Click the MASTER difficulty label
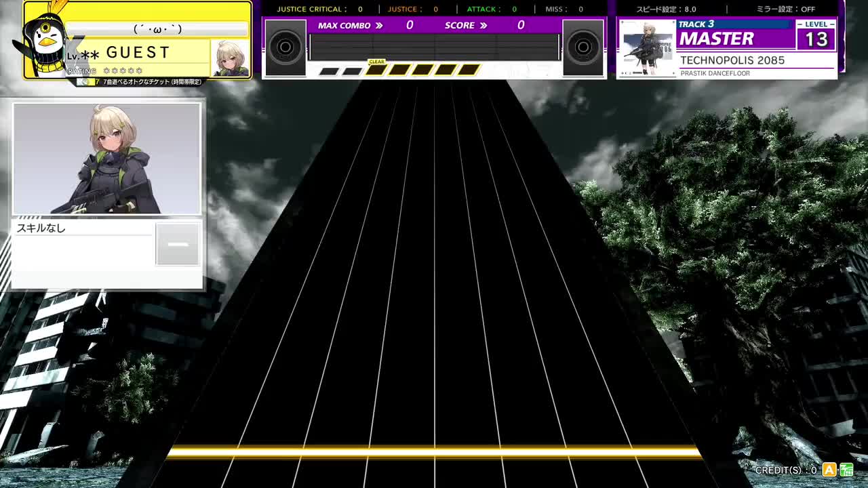The image size is (868, 488). 717,39
